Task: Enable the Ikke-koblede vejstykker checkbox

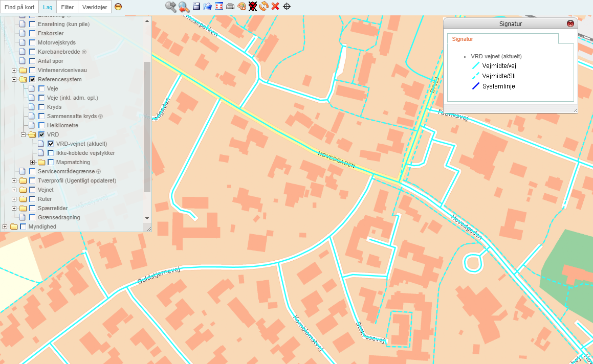Action: point(51,153)
